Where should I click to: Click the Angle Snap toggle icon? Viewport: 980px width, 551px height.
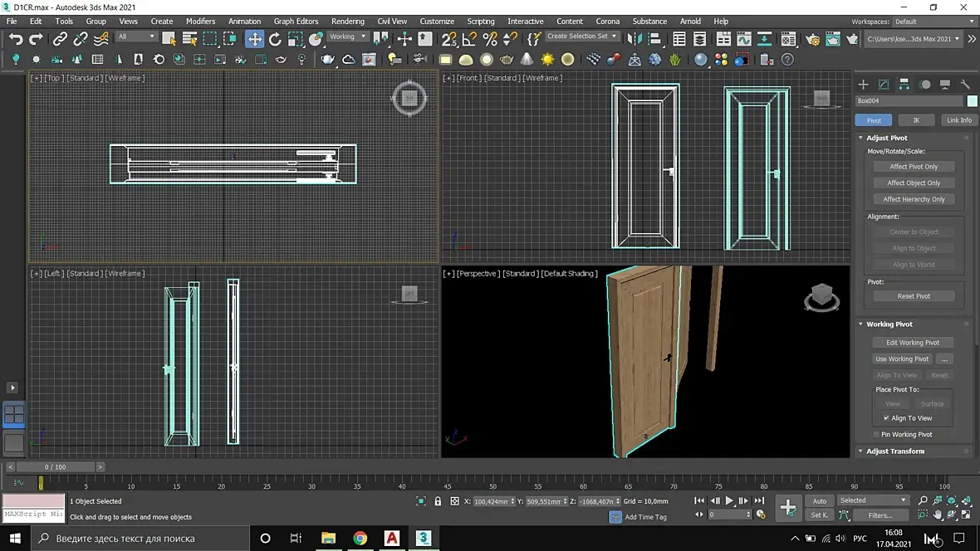(x=469, y=39)
